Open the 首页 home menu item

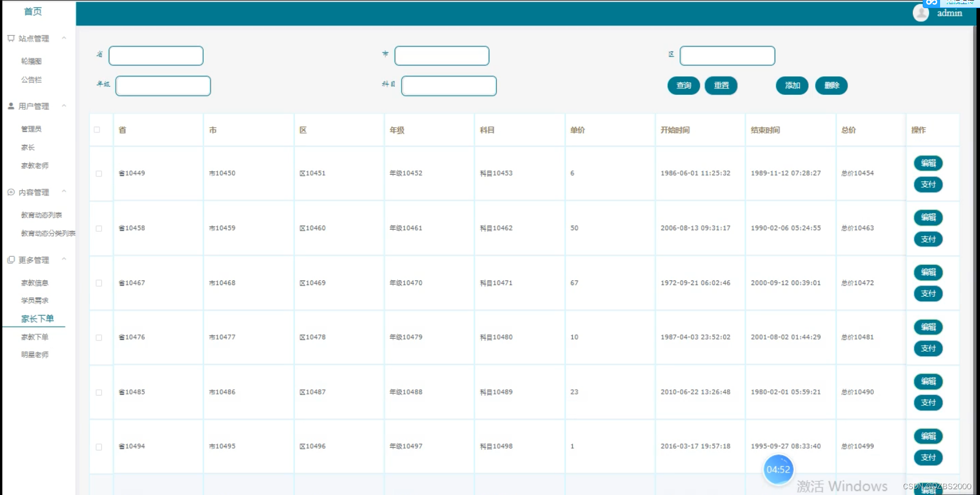click(x=33, y=11)
